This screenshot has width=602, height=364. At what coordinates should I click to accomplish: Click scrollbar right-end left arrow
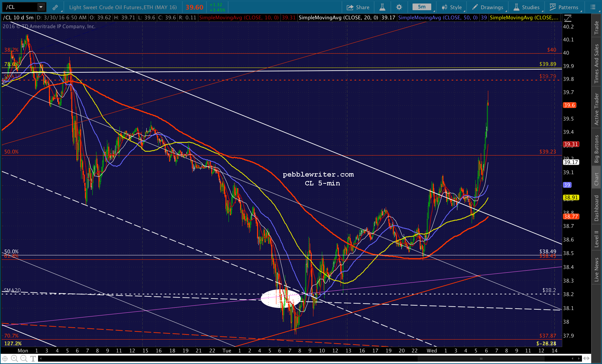573,359
